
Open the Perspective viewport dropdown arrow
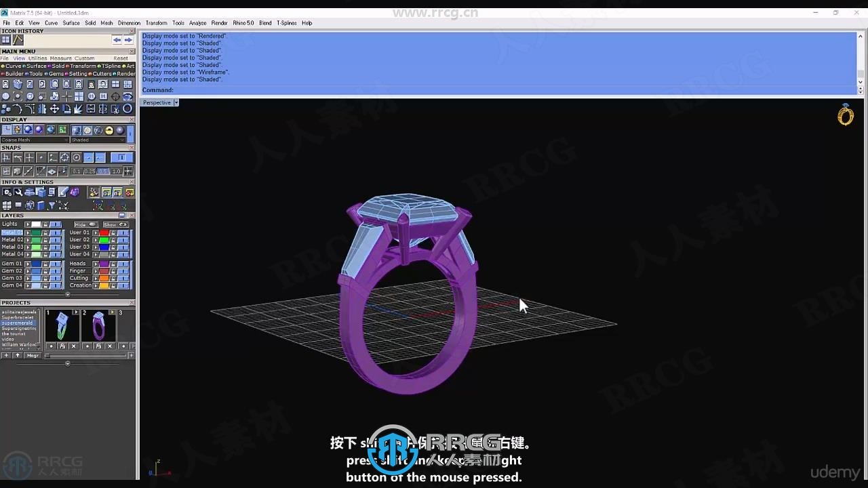(176, 102)
